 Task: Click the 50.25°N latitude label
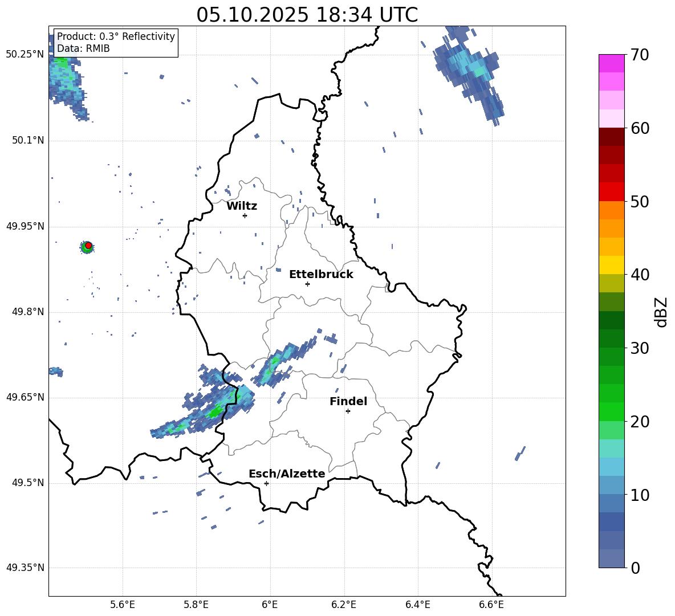(25, 55)
